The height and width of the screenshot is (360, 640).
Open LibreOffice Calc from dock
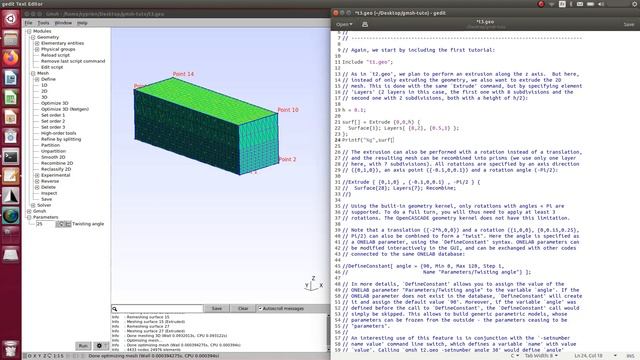[11, 97]
